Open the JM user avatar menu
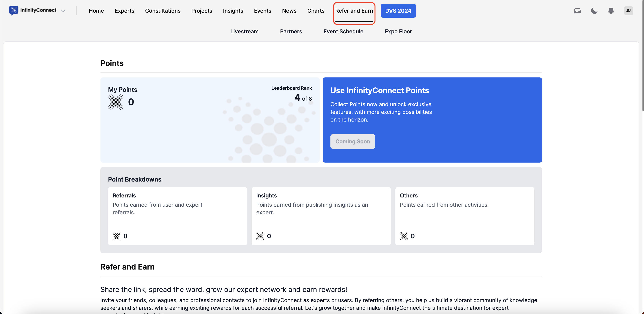 coord(628,11)
